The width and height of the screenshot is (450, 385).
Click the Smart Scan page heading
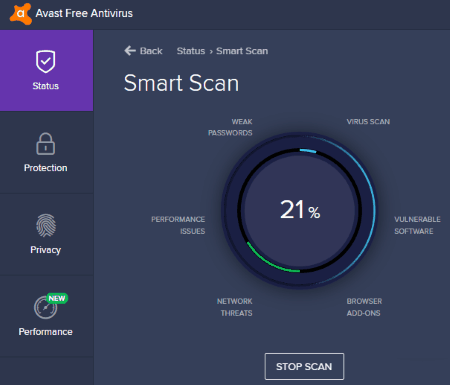181,83
